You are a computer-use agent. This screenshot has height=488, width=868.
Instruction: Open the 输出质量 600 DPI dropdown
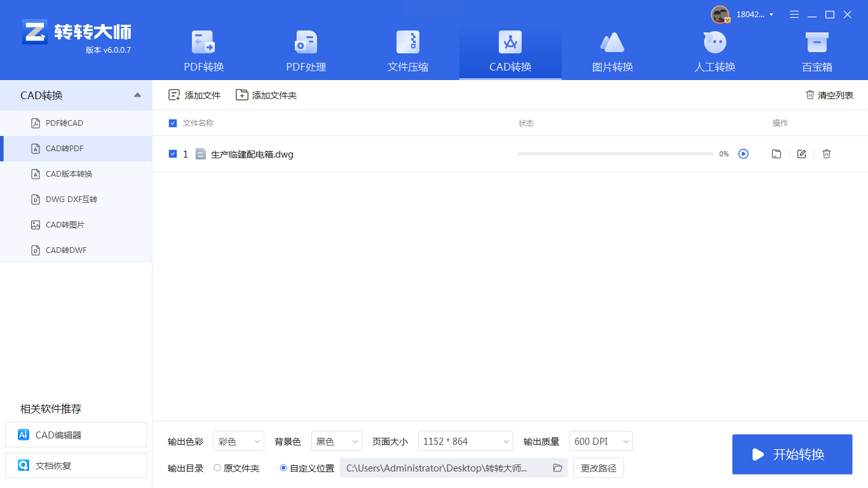click(x=601, y=441)
